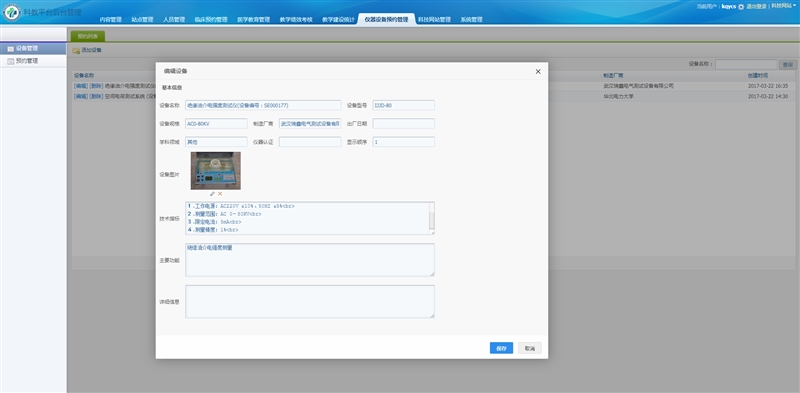800x393 pixels.
Task: Click the 添加设备 link in the background toolbar
Action: 91,51
